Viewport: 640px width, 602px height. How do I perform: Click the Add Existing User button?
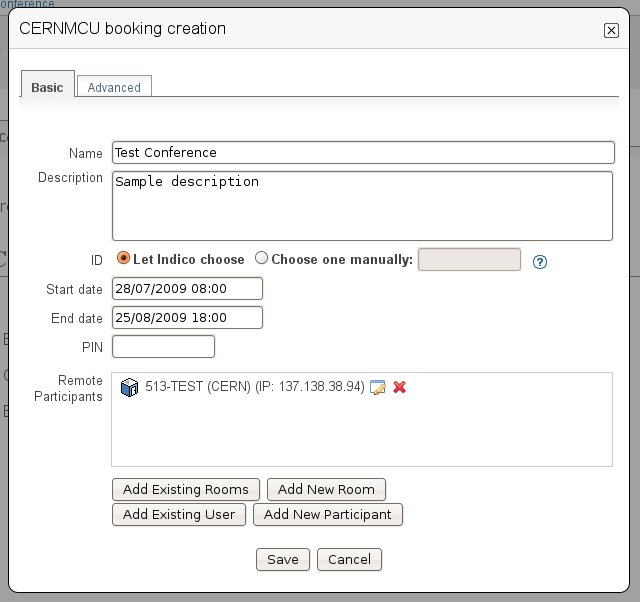179,514
